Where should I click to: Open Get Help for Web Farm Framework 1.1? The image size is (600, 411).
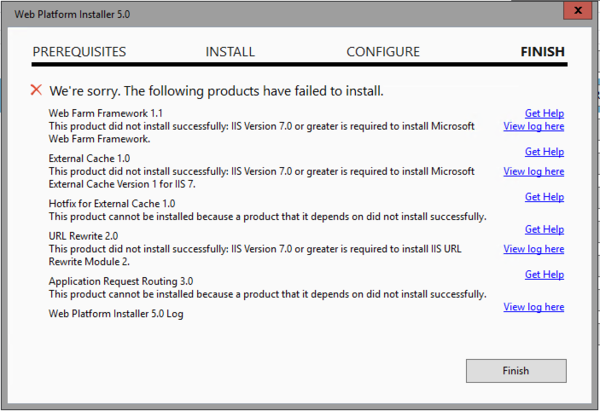[x=544, y=113]
